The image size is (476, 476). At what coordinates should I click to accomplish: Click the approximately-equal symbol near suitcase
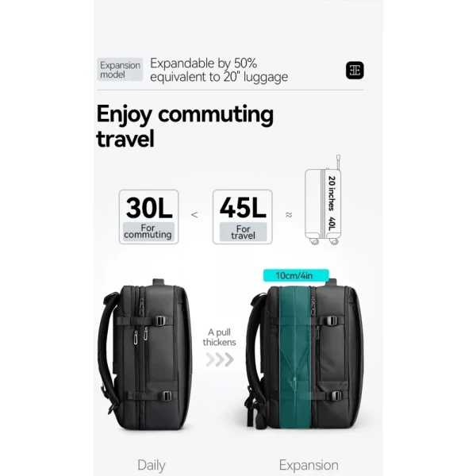[x=289, y=215]
